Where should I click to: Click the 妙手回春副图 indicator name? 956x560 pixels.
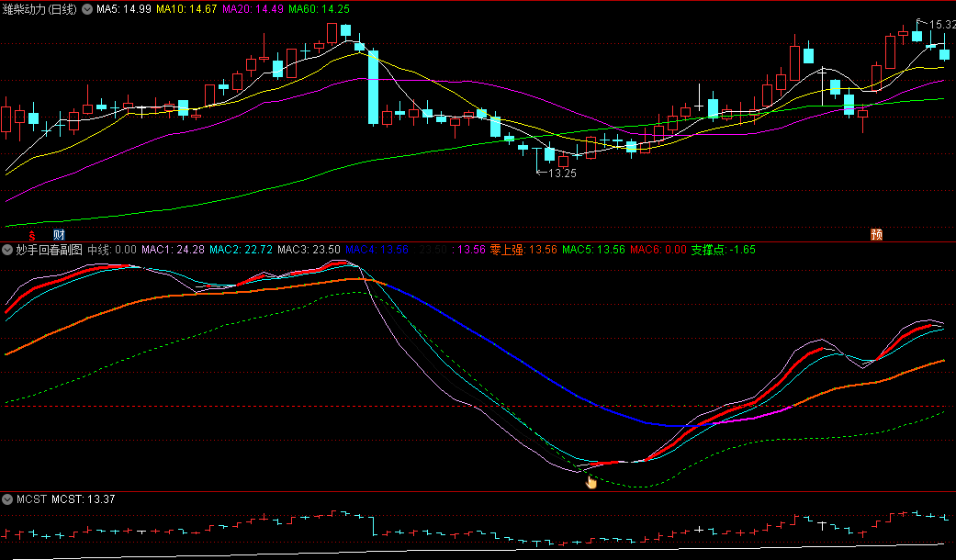tap(49, 250)
